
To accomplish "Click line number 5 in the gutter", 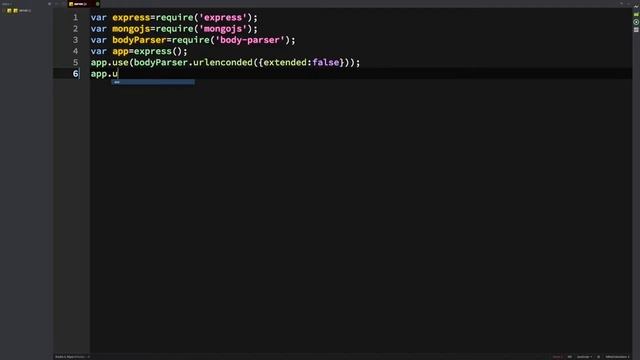I will coord(76,62).
